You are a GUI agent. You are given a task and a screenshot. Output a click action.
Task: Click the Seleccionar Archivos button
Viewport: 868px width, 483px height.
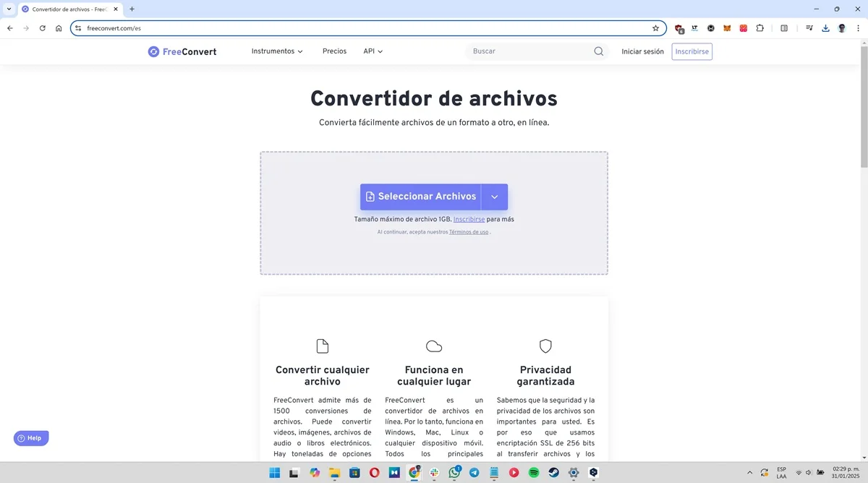(420, 197)
